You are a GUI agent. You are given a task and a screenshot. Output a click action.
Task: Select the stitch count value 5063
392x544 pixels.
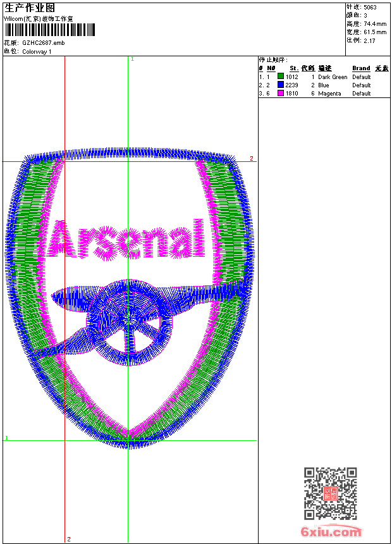[370, 8]
